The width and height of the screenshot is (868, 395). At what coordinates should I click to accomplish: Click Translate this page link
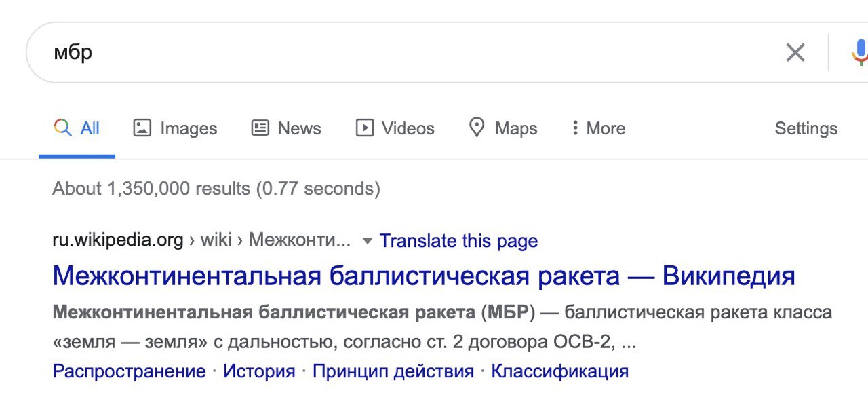click(458, 241)
